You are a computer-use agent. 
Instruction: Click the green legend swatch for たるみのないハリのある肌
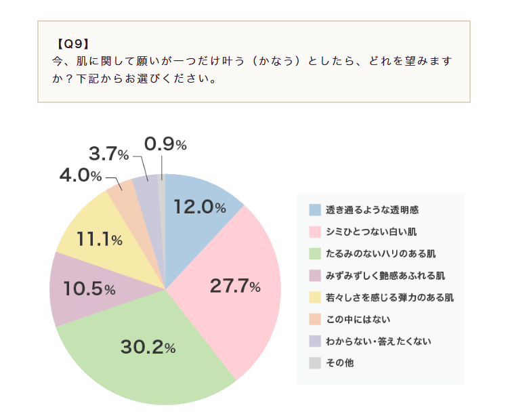(315, 254)
